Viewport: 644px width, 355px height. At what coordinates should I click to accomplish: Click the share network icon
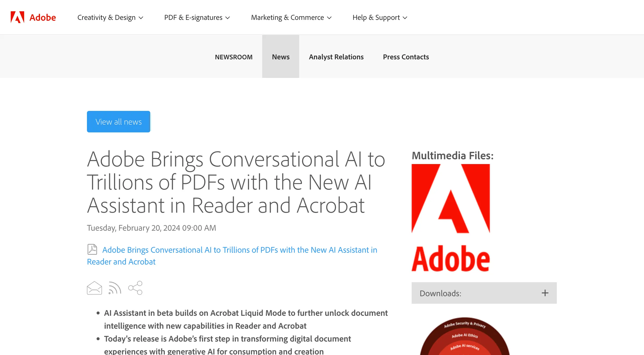click(136, 288)
